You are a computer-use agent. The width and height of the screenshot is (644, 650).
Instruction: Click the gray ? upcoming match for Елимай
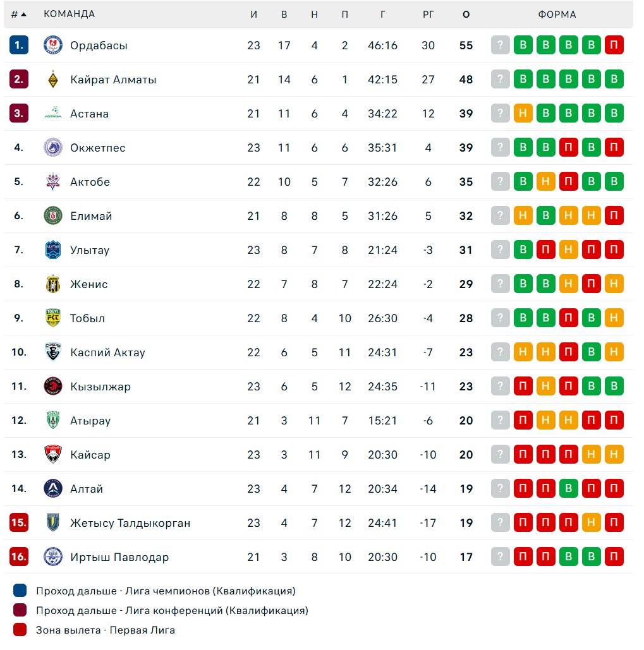coord(500,215)
